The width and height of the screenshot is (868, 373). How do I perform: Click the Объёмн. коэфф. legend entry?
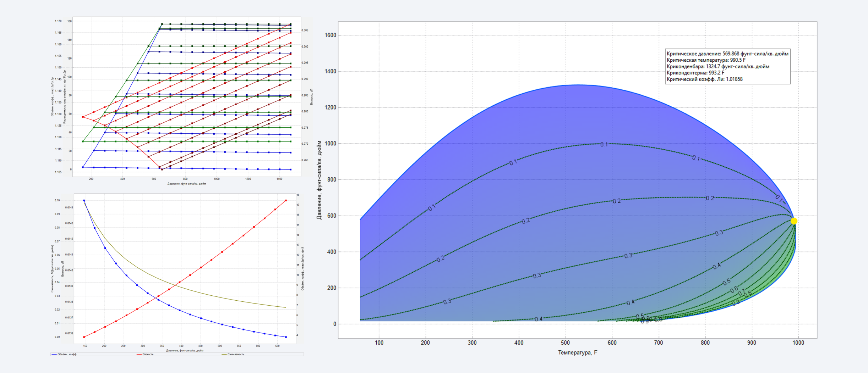[x=64, y=354]
